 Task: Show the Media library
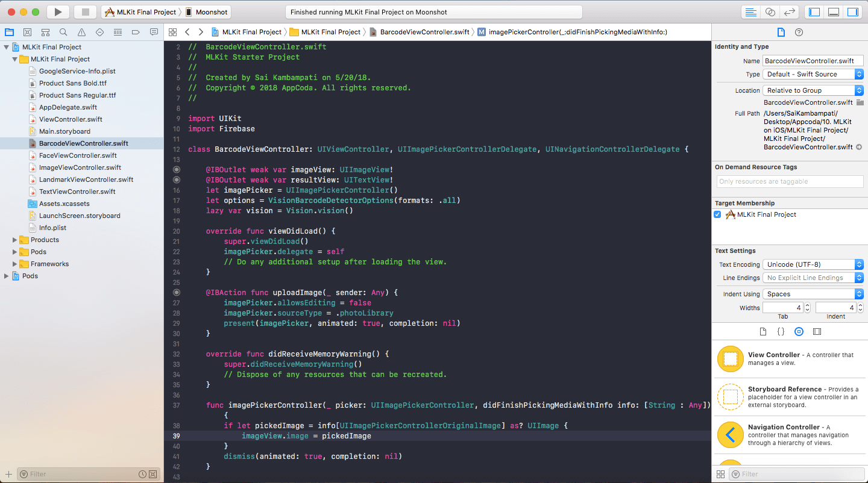coord(817,331)
